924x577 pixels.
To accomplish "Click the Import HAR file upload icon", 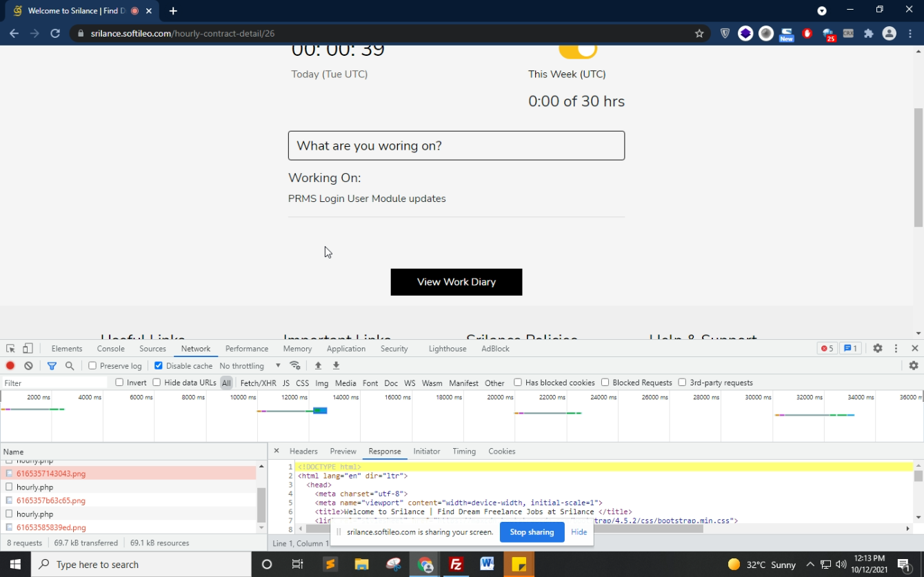I will coord(318,366).
